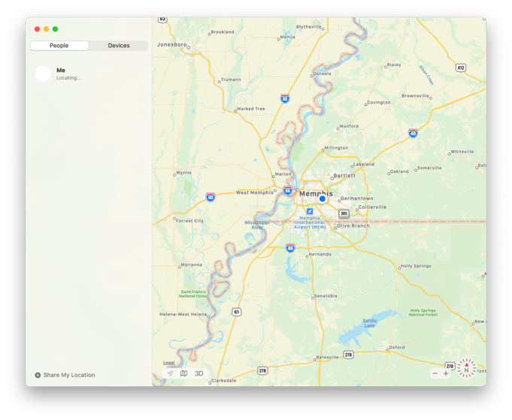512x420 pixels.
Task: Click the Osceola label
Action: [322, 74]
